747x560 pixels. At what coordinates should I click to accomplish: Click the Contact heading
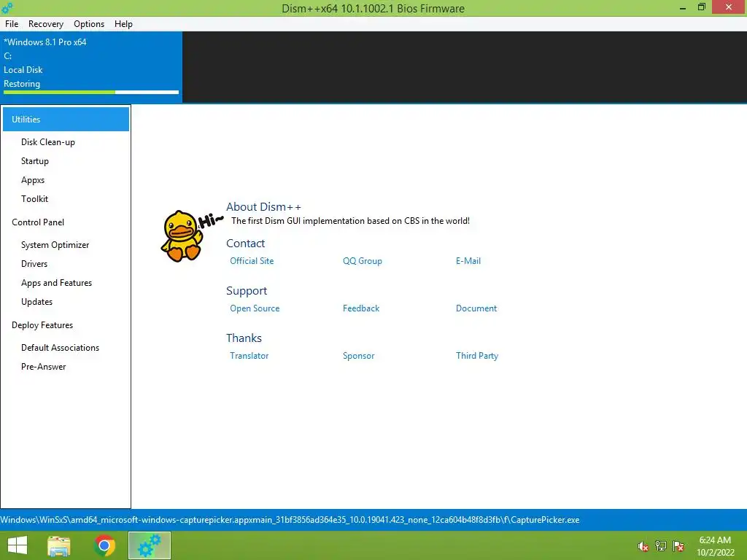point(245,244)
